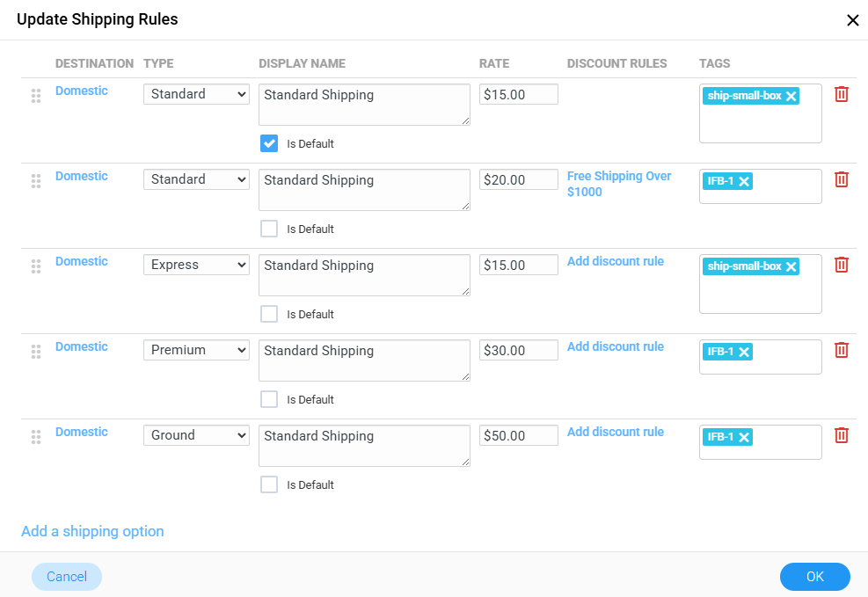
Task: Click Add a shipping option link
Action: coord(92,531)
